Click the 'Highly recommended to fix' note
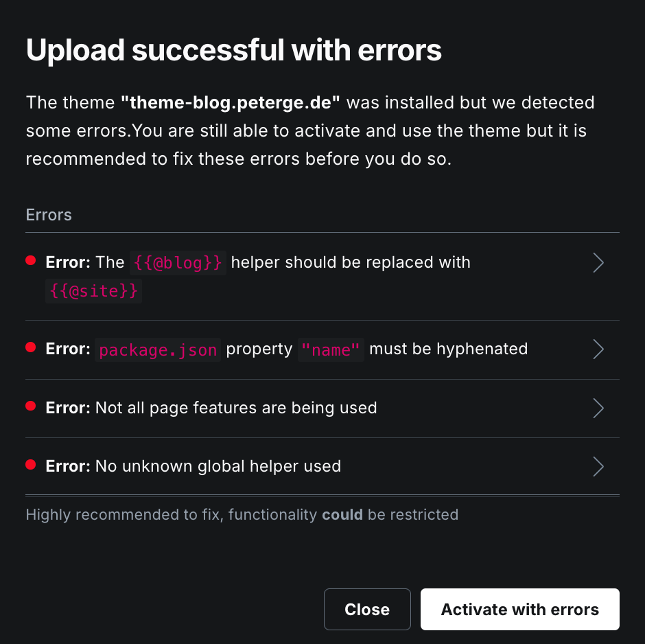Image resolution: width=645 pixels, height=644 pixels. click(242, 515)
